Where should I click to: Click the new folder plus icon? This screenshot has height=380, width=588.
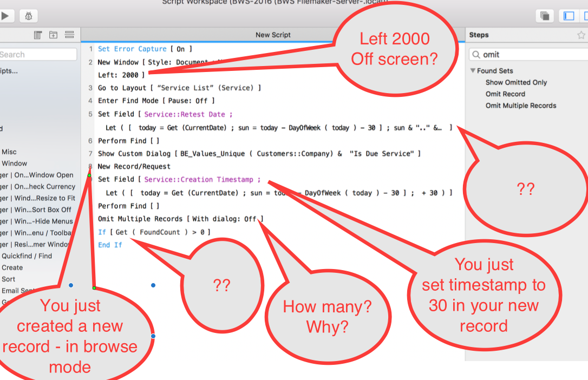click(53, 35)
